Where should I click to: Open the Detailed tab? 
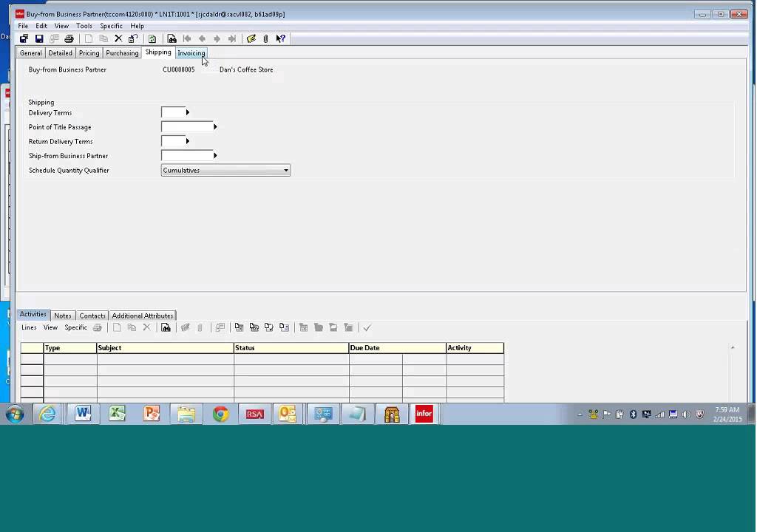pos(61,53)
